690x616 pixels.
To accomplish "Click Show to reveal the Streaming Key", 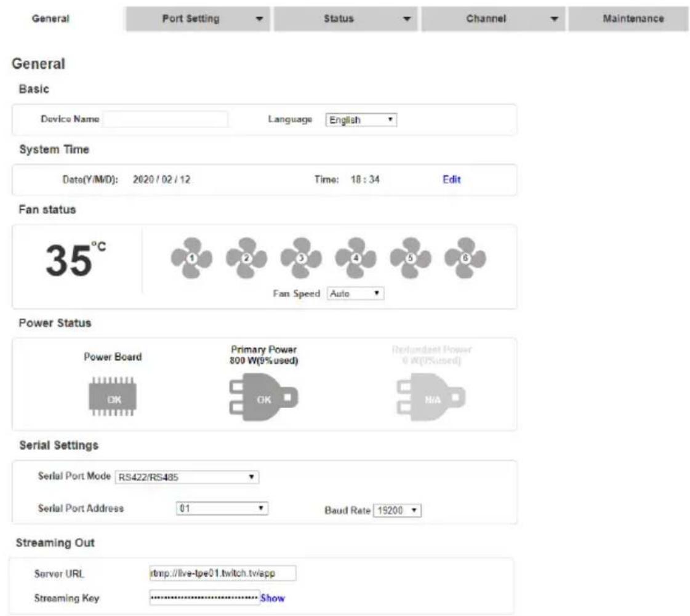I will 273,598.
